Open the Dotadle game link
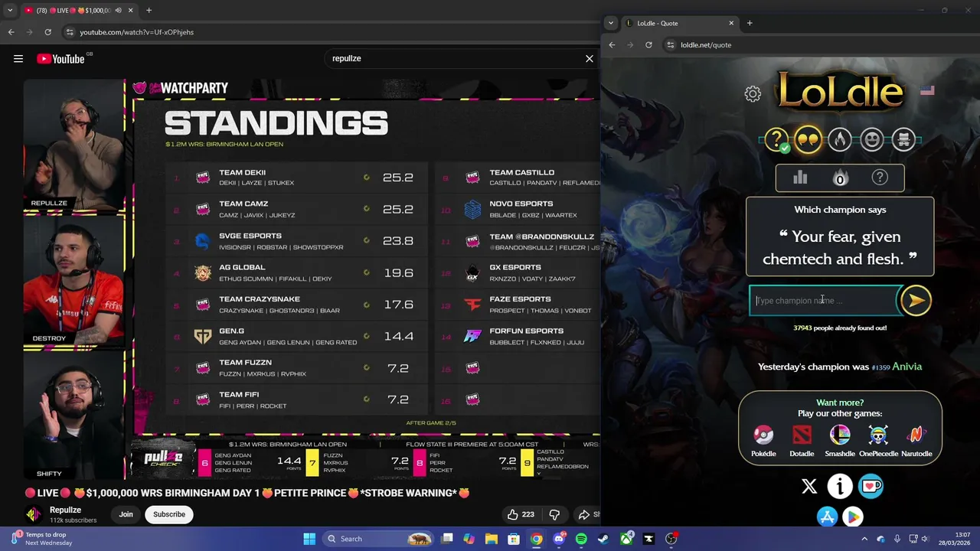The image size is (980, 551). (802, 441)
